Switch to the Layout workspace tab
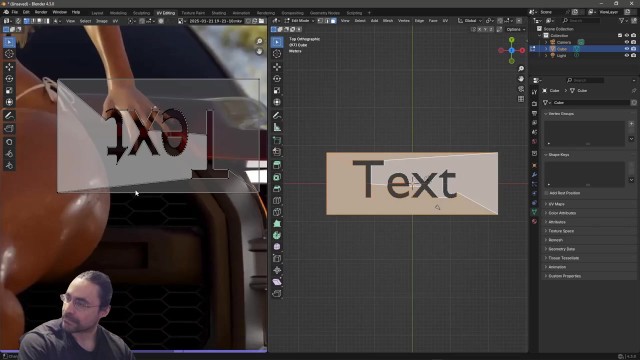 (97, 13)
